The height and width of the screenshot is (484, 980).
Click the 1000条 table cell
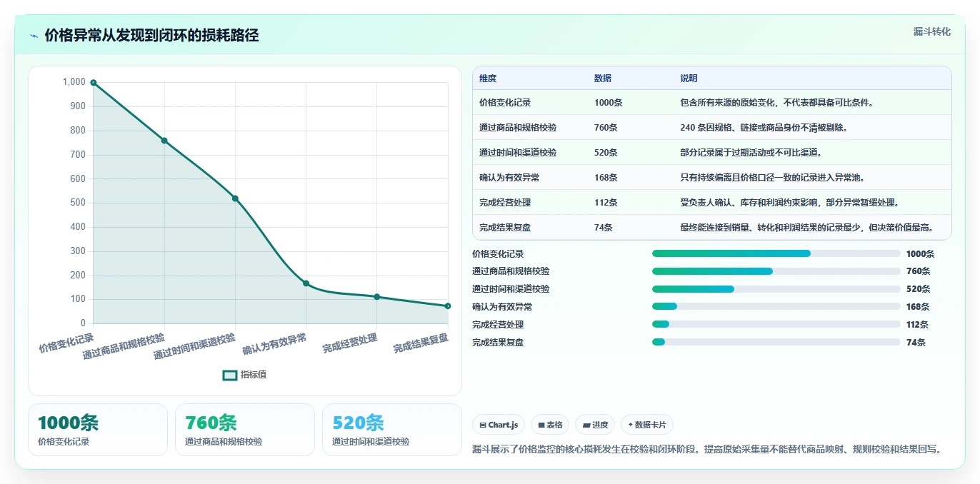click(x=609, y=103)
